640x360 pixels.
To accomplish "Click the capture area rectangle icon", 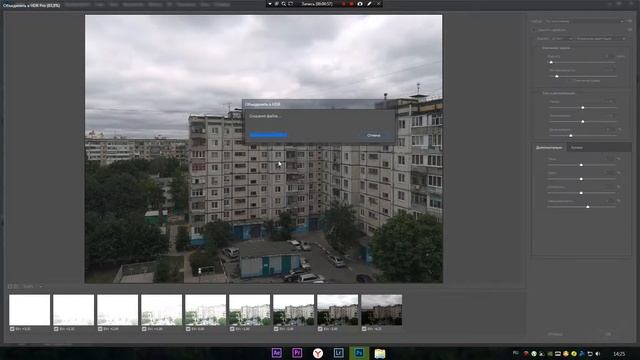I will pos(291,4).
